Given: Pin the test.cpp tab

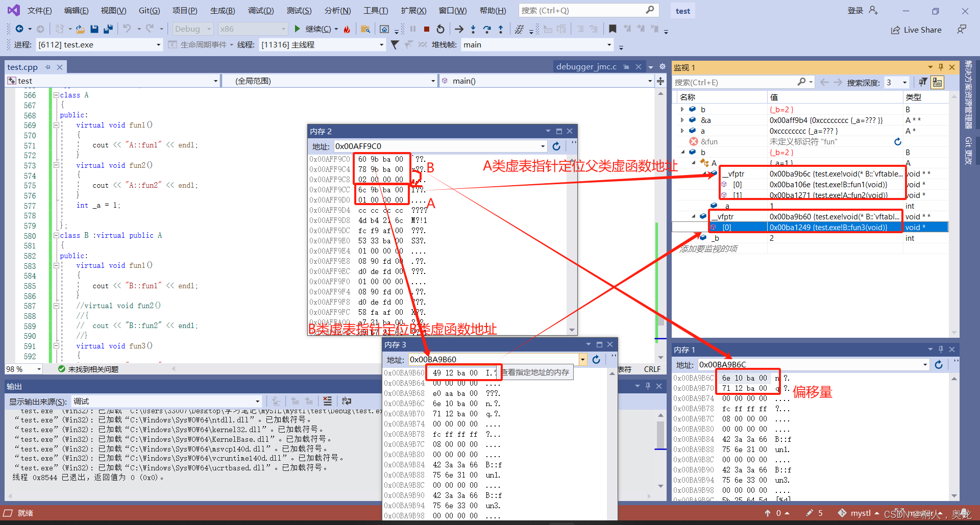Looking at the screenshot, I should pos(48,67).
